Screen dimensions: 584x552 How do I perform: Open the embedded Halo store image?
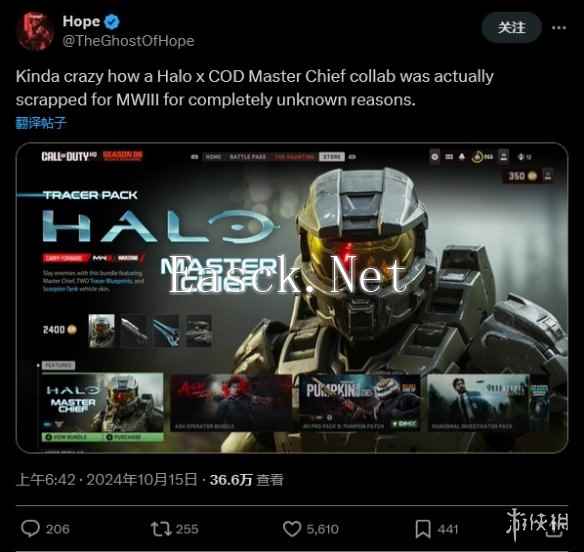[292, 298]
